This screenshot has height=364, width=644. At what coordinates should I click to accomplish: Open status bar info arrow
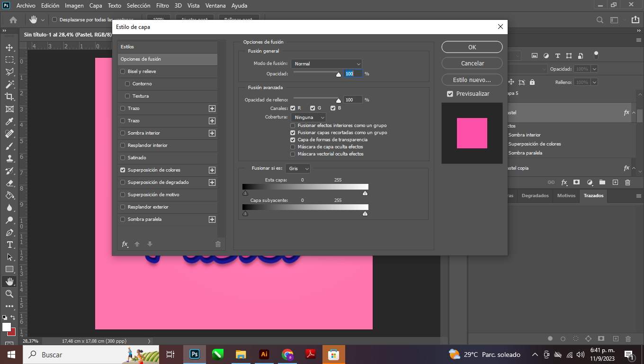click(149, 341)
